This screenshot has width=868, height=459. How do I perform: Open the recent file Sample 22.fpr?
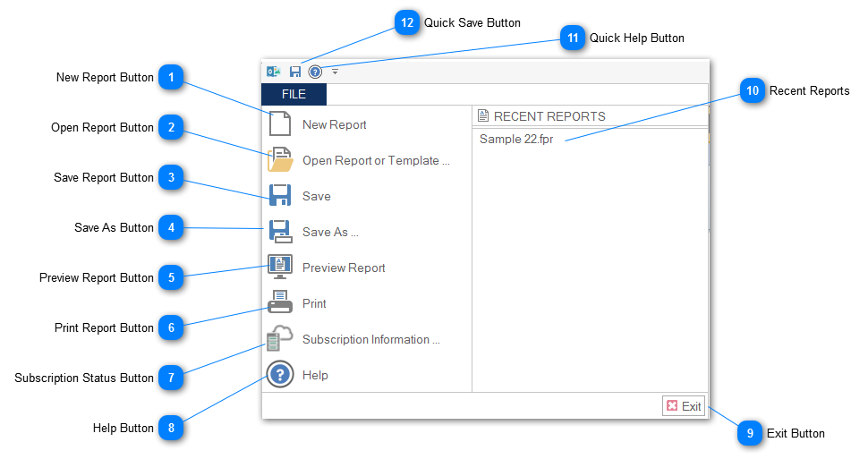516,139
